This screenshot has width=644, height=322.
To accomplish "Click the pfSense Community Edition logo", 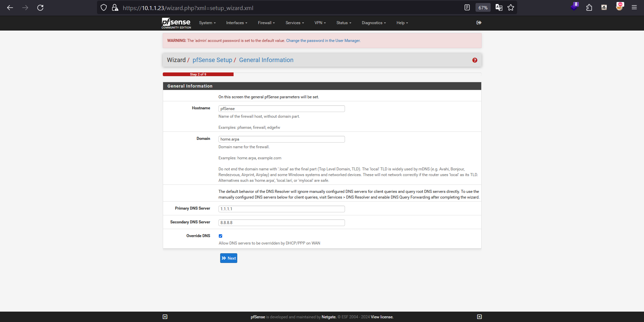I will pyautogui.click(x=176, y=23).
